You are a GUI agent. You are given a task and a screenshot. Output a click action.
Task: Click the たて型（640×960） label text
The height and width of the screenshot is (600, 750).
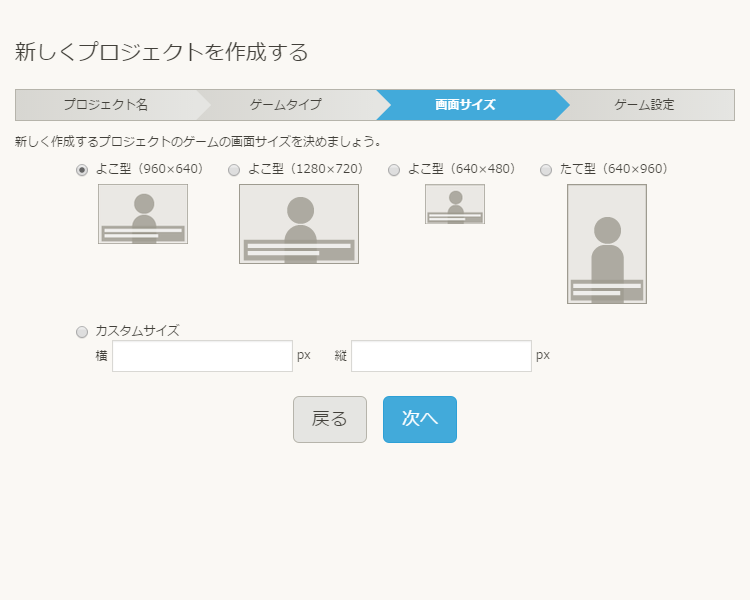point(614,169)
